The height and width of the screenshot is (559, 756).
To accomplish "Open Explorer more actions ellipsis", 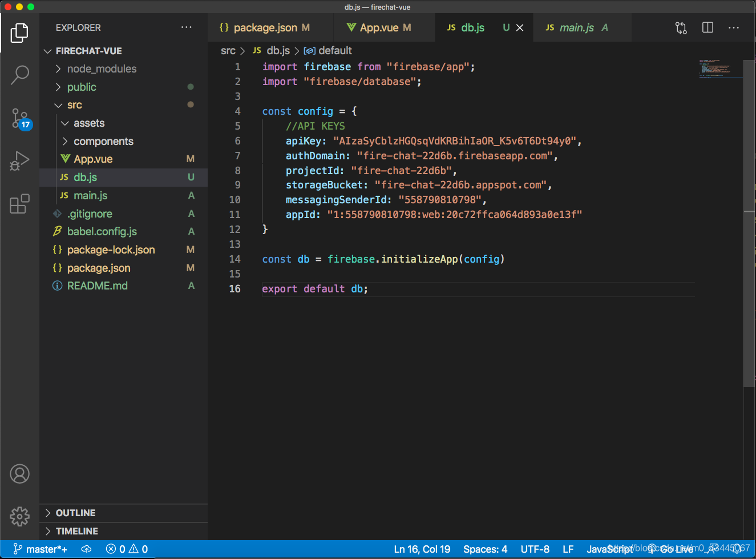I will [x=186, y=27].
